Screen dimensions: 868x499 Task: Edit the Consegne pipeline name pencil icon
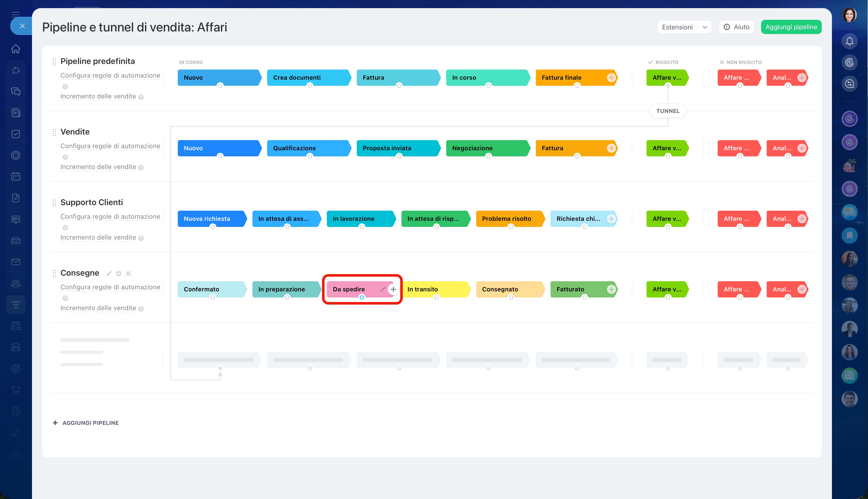pyautogui.click(x=109, y=274)
